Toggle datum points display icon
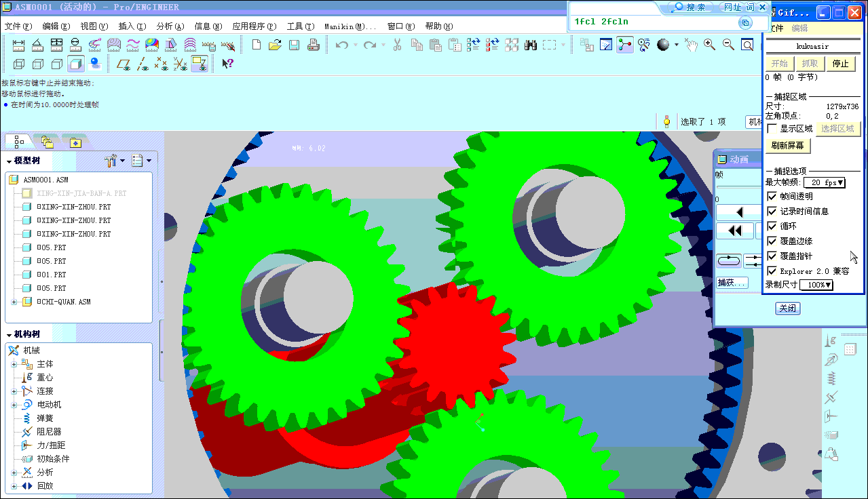 click(162, 64)
